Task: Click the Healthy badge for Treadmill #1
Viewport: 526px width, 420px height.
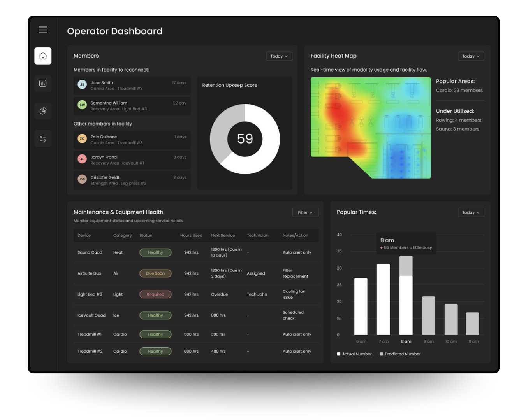Action: [x=155, y=334]
